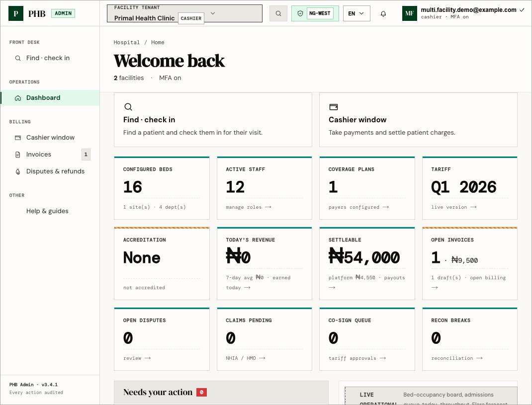
Task: Click the arrow under Settleable payouts
Action: [x=332, y=288]
